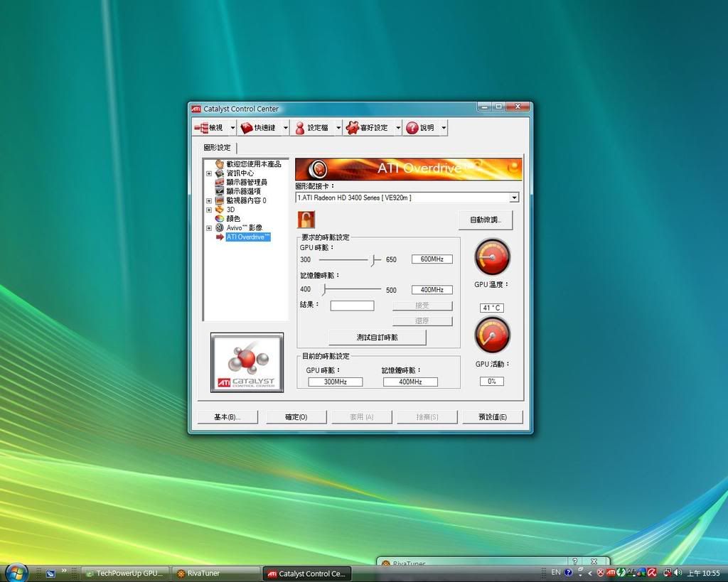
Task: Click the 預設值(E) button
Action: [x=493, y=416]
